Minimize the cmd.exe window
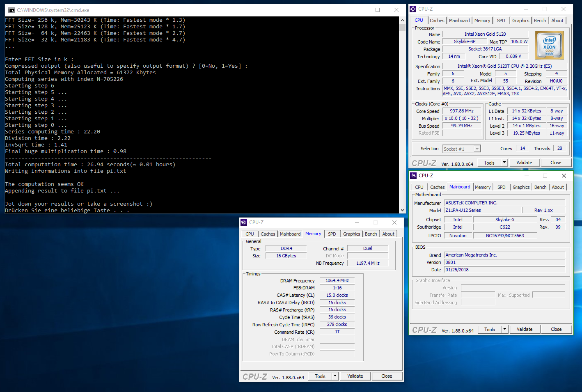Image resolution: width=582 pixels, height=392 pixels. coord(359,10)
